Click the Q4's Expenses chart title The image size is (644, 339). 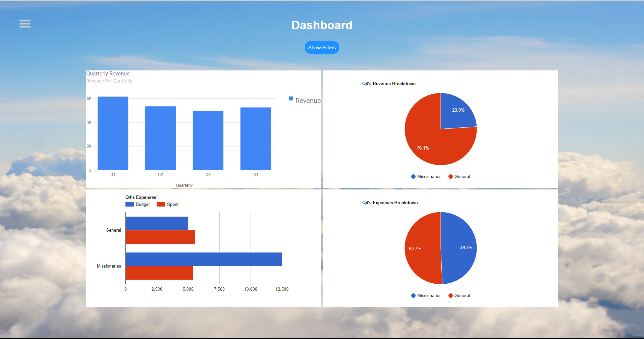point(141,197)
